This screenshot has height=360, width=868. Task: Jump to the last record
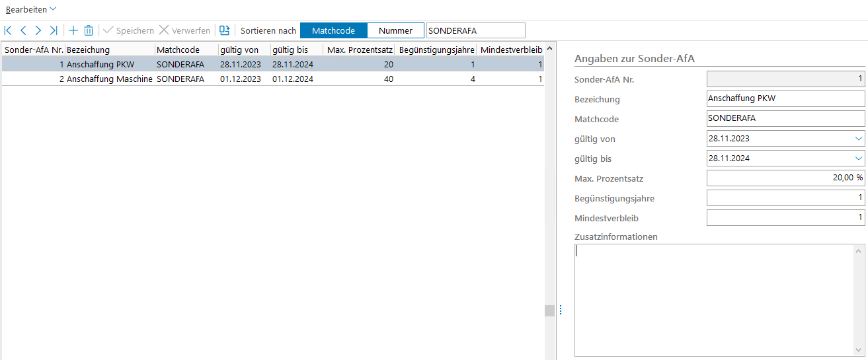click(x=54, y=30)
